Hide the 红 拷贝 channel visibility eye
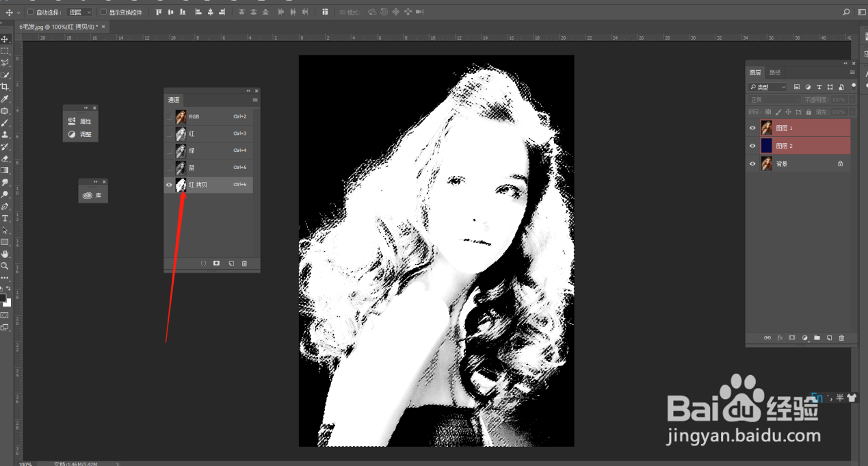 tap(169, 185)
